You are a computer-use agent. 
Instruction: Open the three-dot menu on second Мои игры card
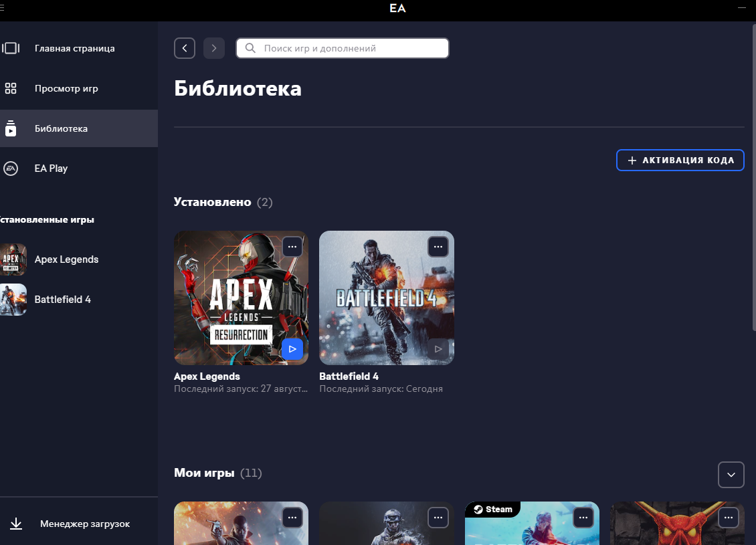[438, 518]
